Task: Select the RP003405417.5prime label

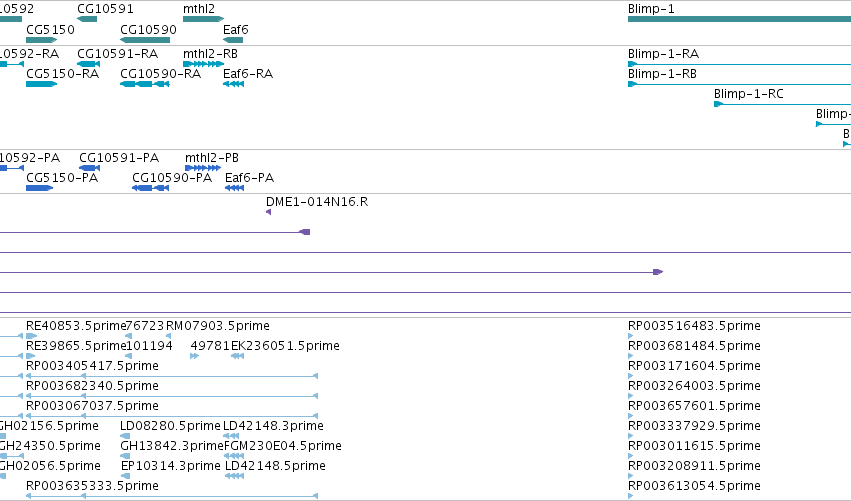Action: pos(92,366)
